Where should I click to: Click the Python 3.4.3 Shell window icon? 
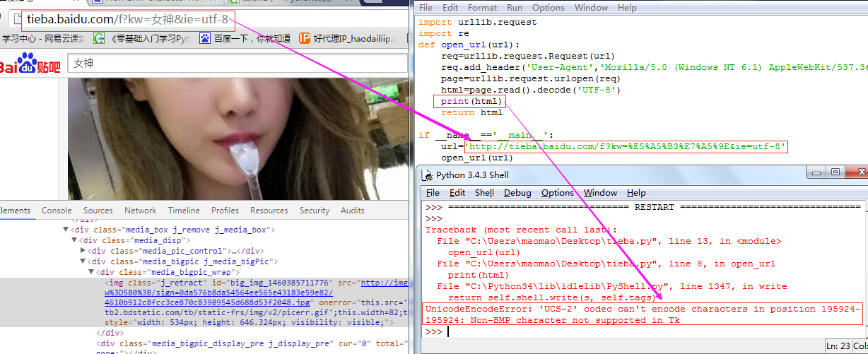428,175
